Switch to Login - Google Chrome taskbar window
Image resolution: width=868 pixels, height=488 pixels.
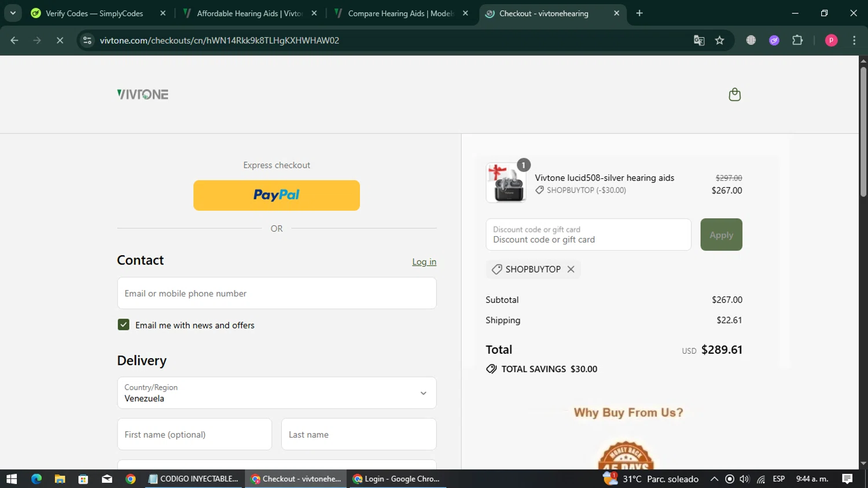397,479
